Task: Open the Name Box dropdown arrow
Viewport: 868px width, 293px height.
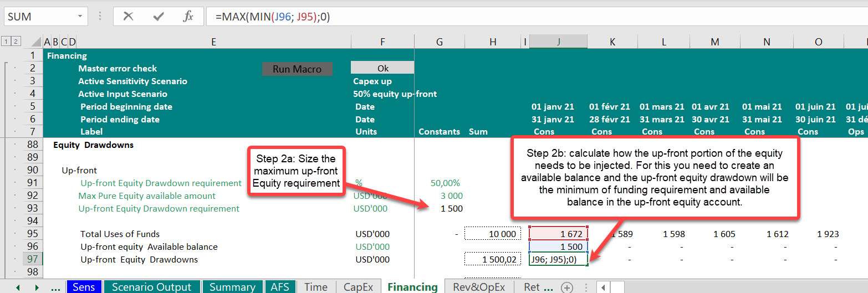Action: 81,17
